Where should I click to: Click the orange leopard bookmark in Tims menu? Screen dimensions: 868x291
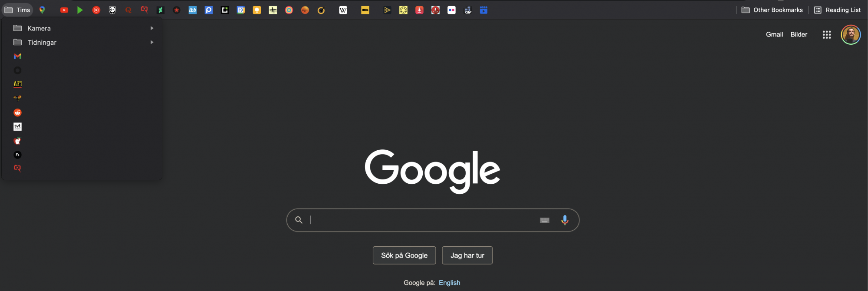[18, 98]
